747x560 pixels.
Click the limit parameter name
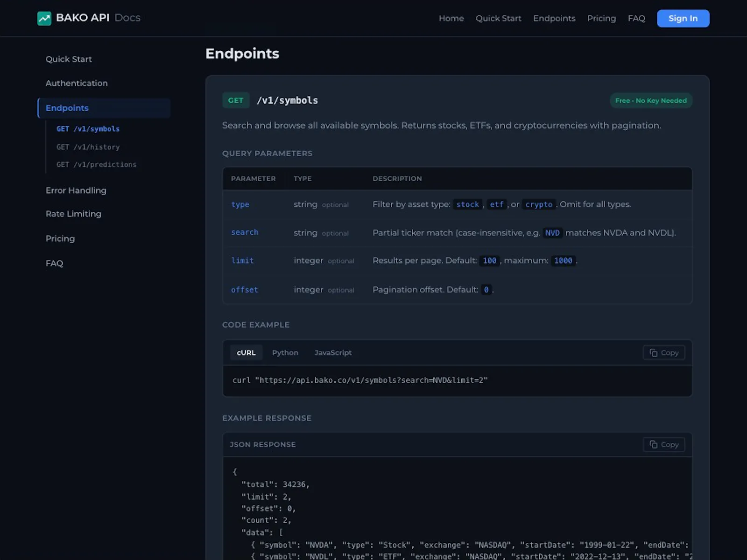pyautogui.click(x=242, y=260)
